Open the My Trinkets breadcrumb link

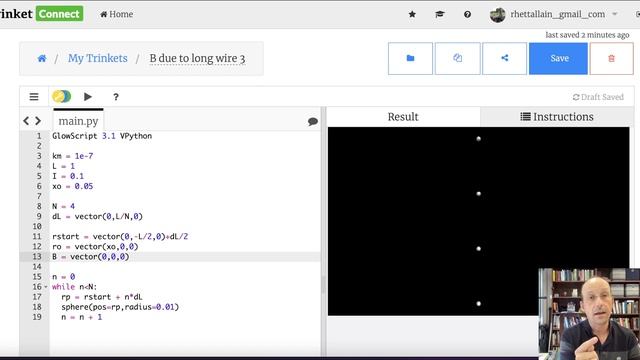[98, 58]
